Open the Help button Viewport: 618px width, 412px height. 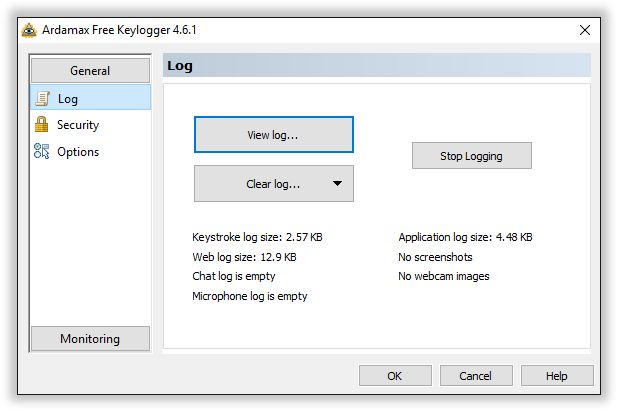[x=557, y=376]
